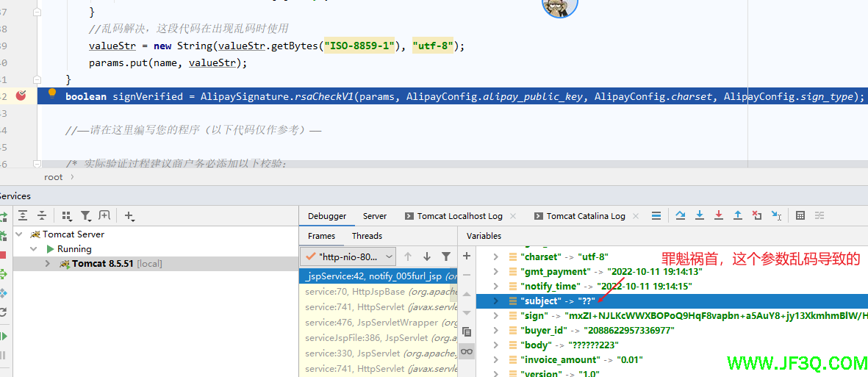Toggle the frames filter funnel icon
Viewport: 868px width, 377px height.
446,256
